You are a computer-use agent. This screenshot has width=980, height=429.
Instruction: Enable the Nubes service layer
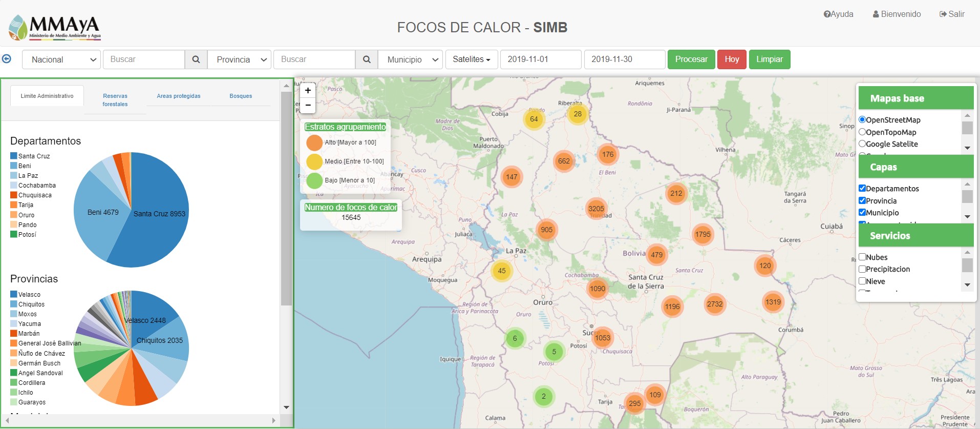(x=862, y=257)
